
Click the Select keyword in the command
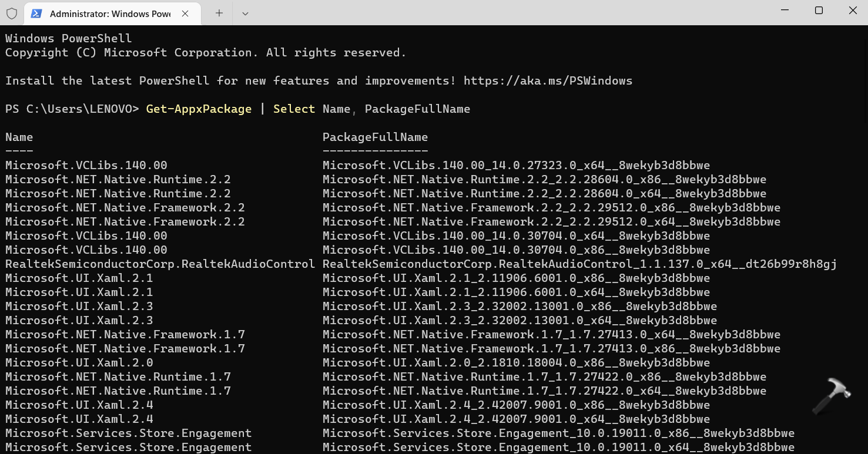coord(294,109)
